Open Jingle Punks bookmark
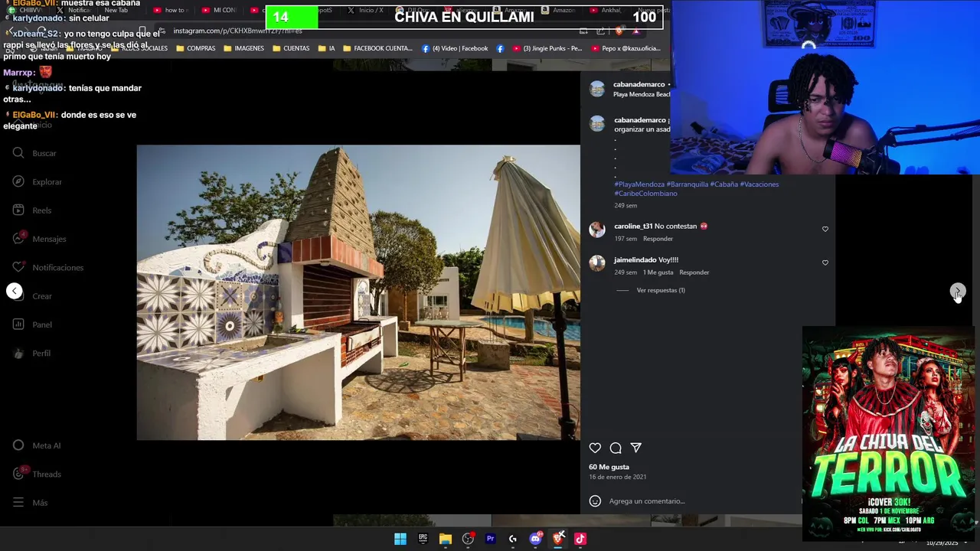This screenshot has width=980, height=551. click(x=547, y=48)
